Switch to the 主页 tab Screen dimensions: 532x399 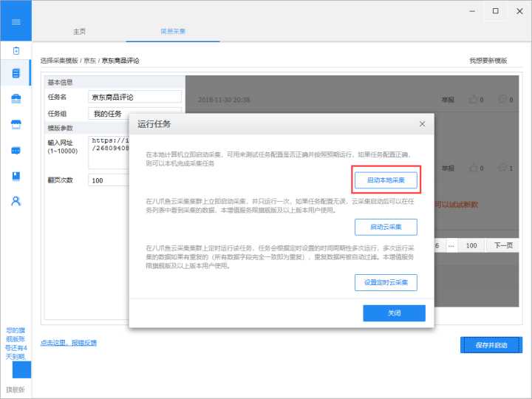click(x=79, y=32)
